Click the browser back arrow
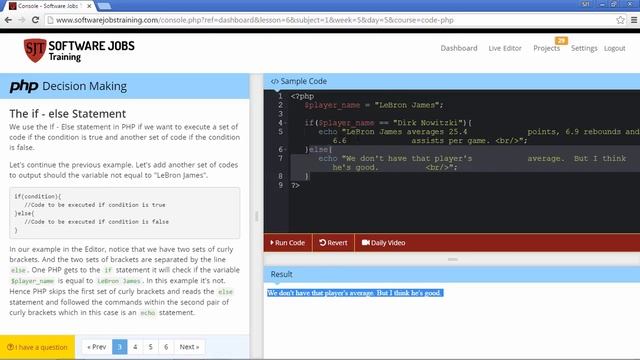640x360 pixels. pos(8,20)
